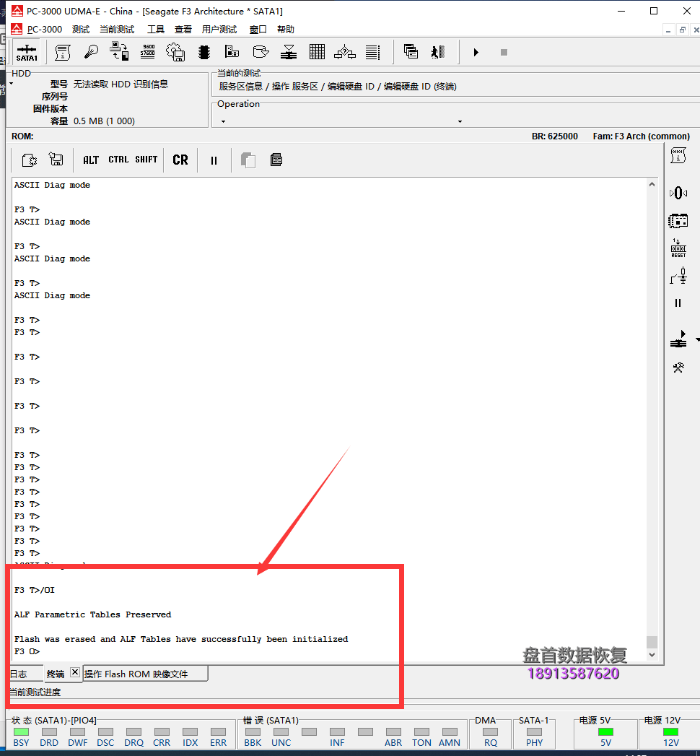Image resolution: width=700 pixels, height=756 pixels.
Task: Restore the inner MDI window button
Action: click(x=682, y=30)
